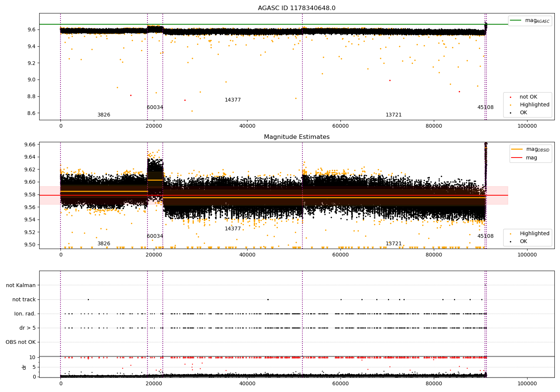Select the mag OBSID legend entry

[x=531, y=149]
